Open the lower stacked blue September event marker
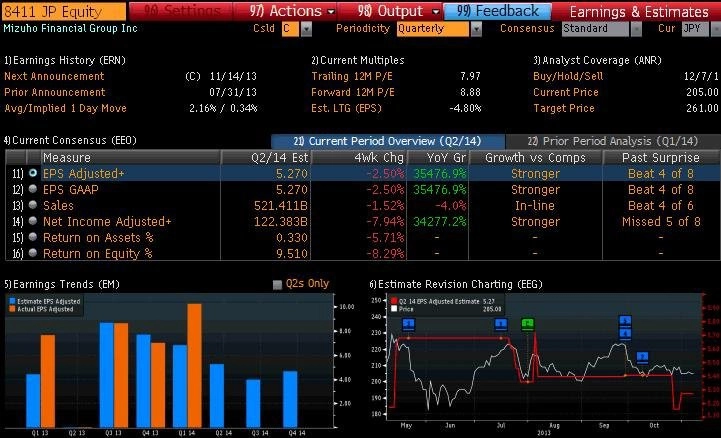The width and height of the screenshot is (721, 438). coord(625,333)
